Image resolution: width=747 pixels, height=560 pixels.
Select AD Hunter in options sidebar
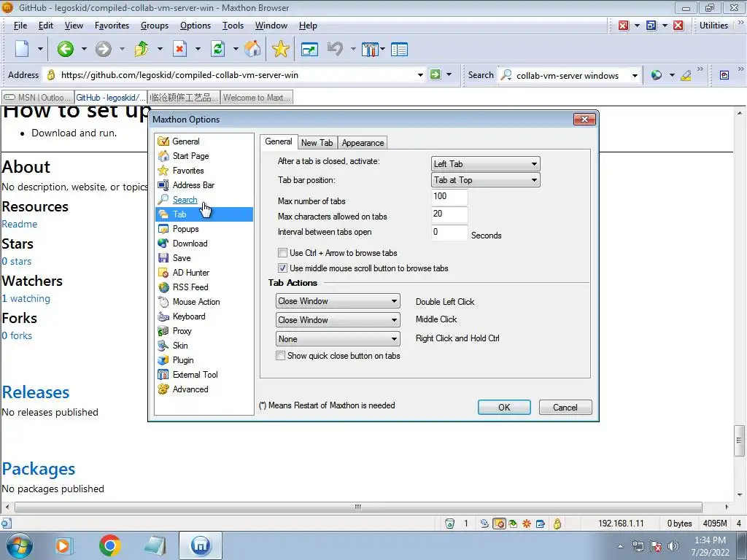(x=191, y=273)
